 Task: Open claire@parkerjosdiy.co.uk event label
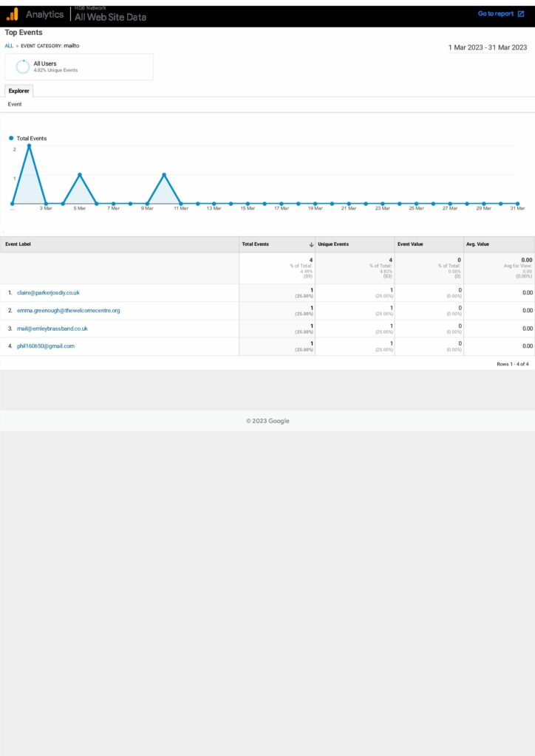tap(48, 292)
